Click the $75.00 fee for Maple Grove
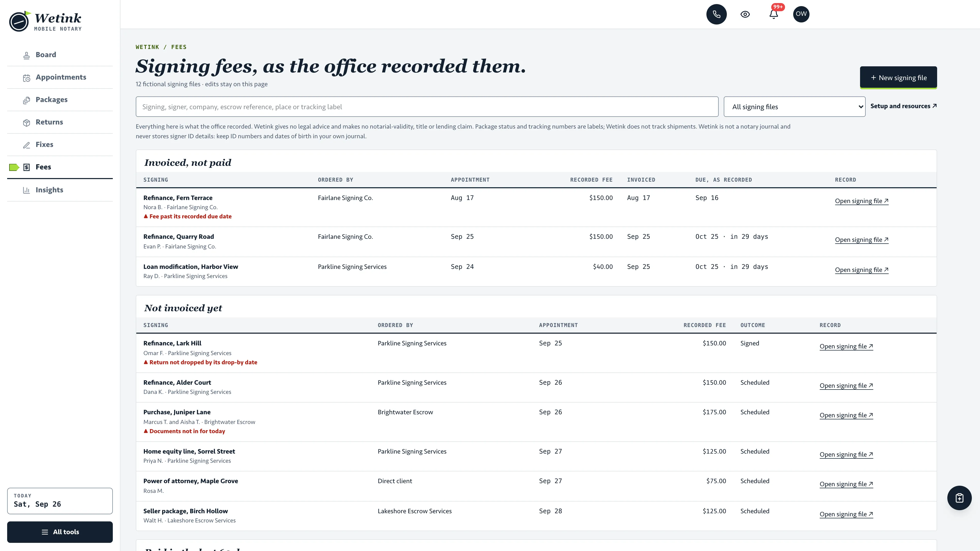This screenshot has height=551, width=980. click(716, 481)
